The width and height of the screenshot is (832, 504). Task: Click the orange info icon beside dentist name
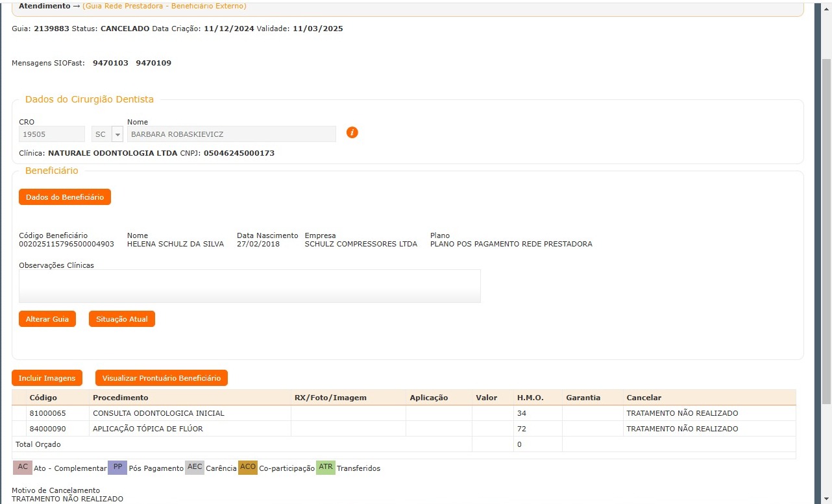[x=352, y=133]
